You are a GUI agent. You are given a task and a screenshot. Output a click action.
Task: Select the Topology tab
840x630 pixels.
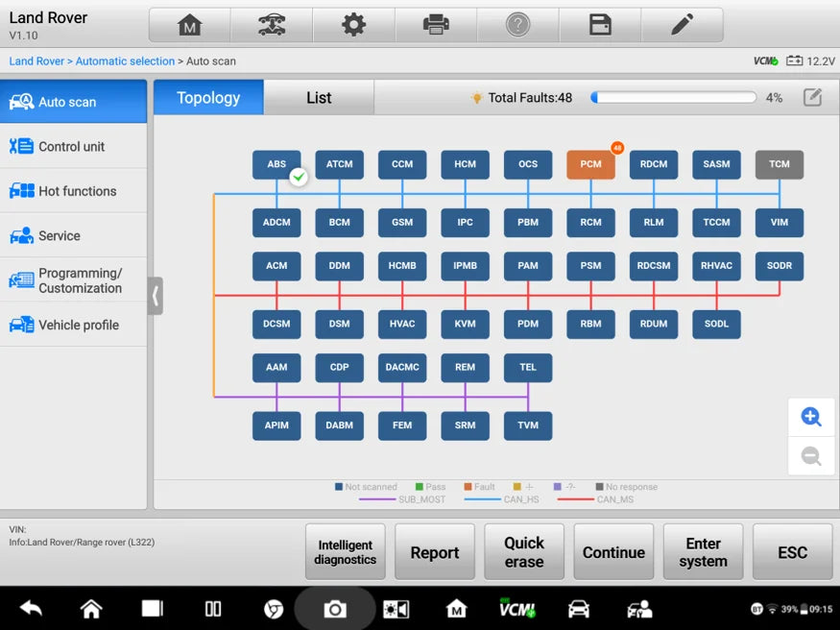[x=208, y=98]
